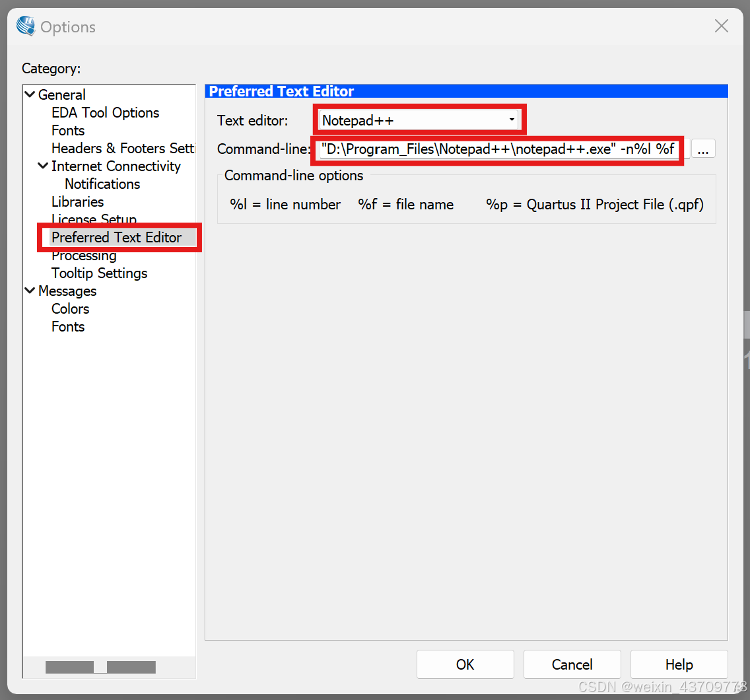Confirm settings with OK button
Image resolution: width=750 pixels, height=700 pixels.
465,664
